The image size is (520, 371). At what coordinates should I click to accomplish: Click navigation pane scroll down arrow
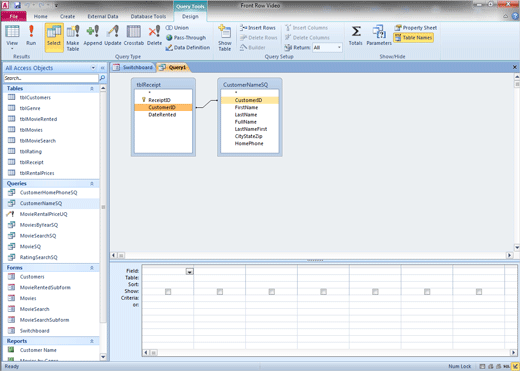pyautogui.click(x=103, y=357)
